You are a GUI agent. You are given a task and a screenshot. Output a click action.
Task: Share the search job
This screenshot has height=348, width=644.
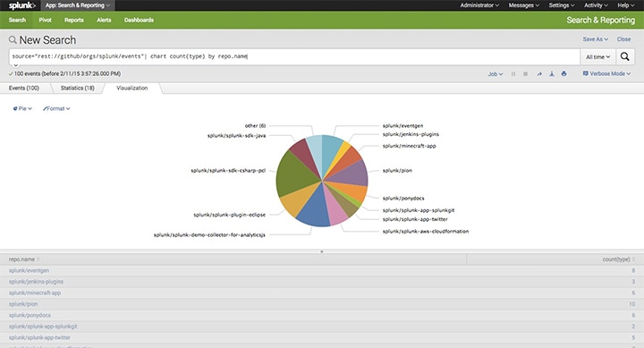tap(539, 74)
